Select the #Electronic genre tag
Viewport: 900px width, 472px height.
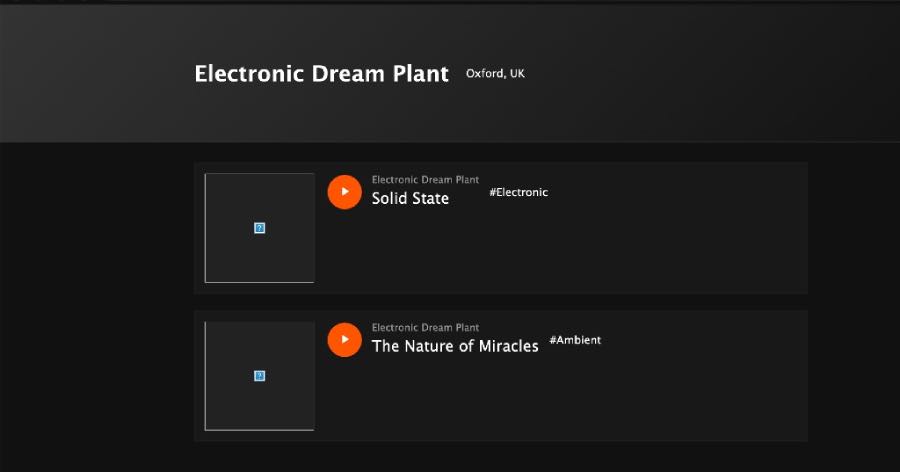point(518,192)
